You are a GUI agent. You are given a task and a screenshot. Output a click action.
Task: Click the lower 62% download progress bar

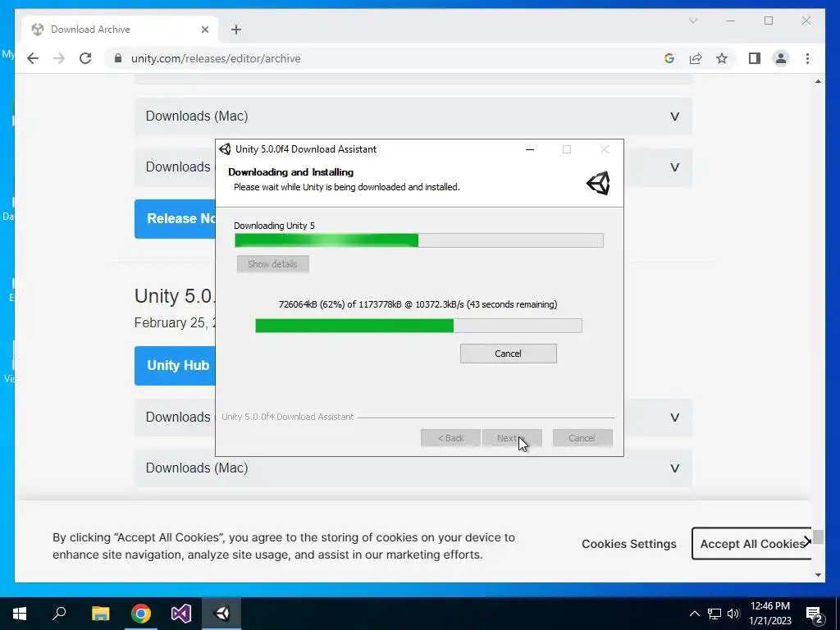(418, 325)
